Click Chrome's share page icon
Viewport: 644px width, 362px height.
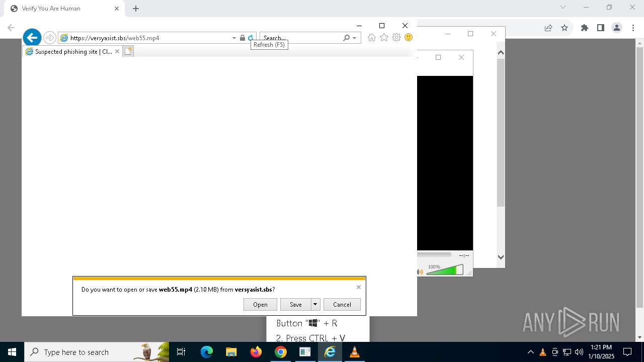548,28
